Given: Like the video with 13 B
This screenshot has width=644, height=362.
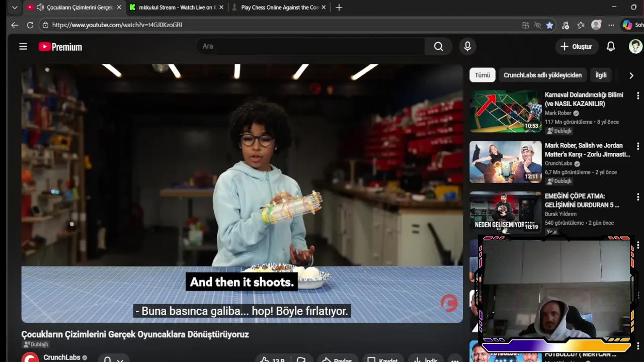Looking at the screenshot, I should 272,359.
